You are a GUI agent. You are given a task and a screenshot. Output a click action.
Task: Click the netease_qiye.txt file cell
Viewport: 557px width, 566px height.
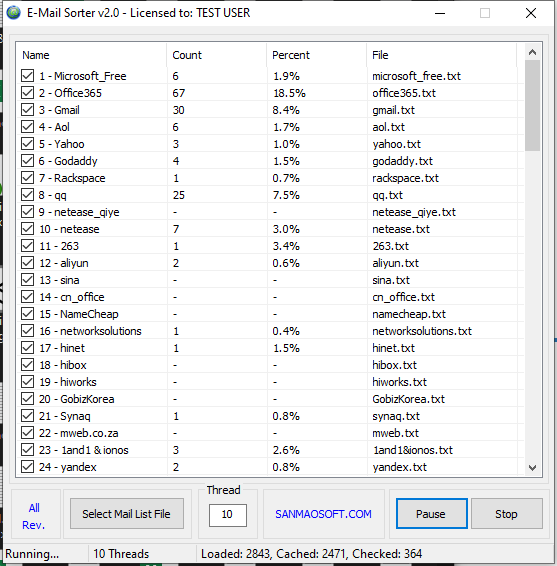[414, 212]
